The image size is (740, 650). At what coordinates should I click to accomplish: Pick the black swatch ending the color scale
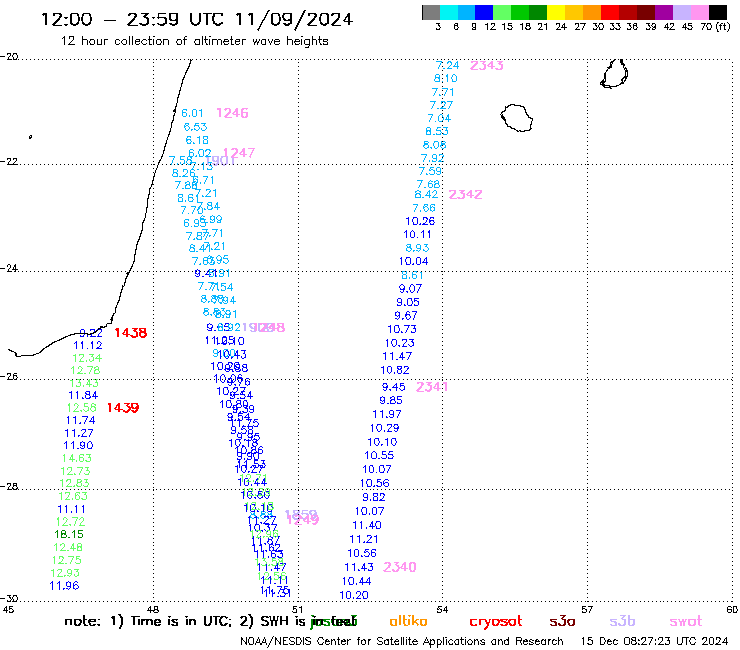pyautogui.click(x=718, y=12)
